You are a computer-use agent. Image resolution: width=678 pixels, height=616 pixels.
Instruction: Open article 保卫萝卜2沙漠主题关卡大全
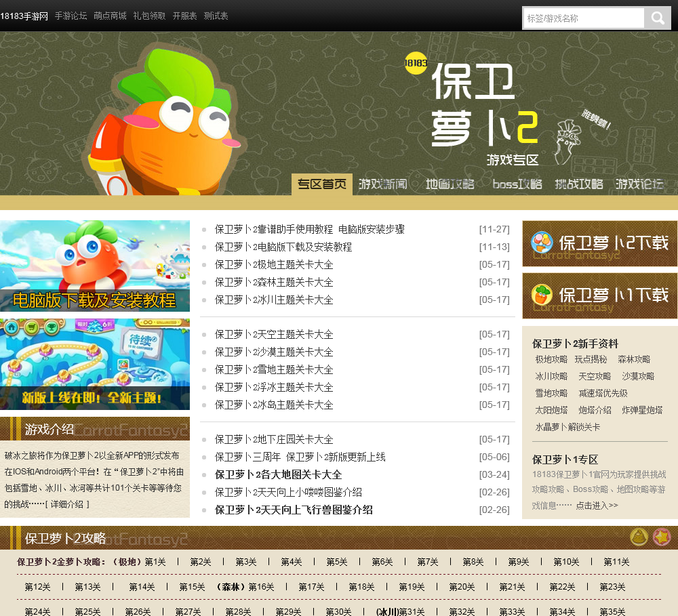[x=274, y=352]
